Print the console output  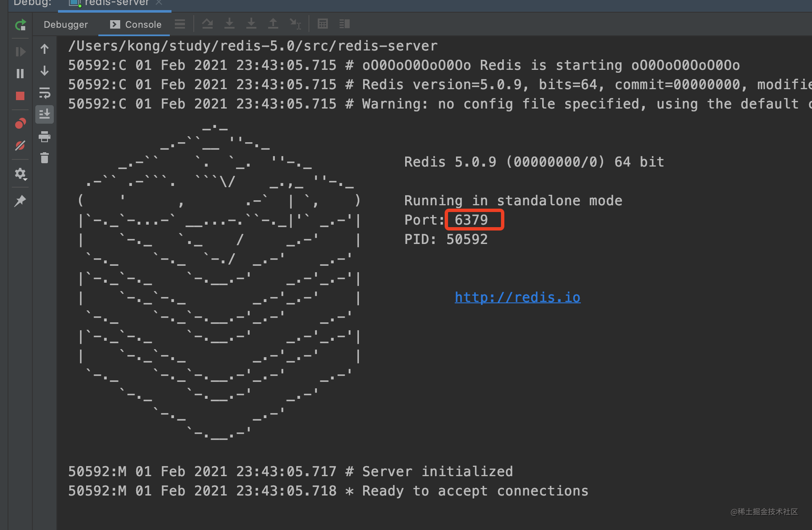(x=45, y=137)
